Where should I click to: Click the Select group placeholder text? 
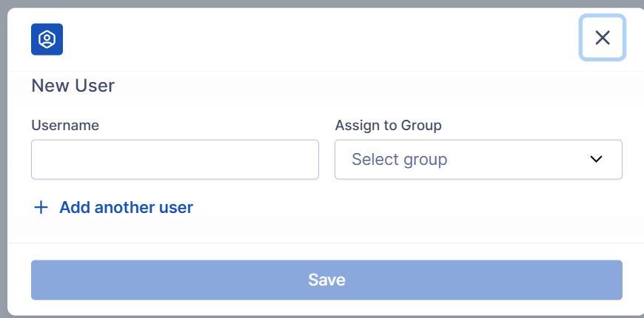point(399,160)
